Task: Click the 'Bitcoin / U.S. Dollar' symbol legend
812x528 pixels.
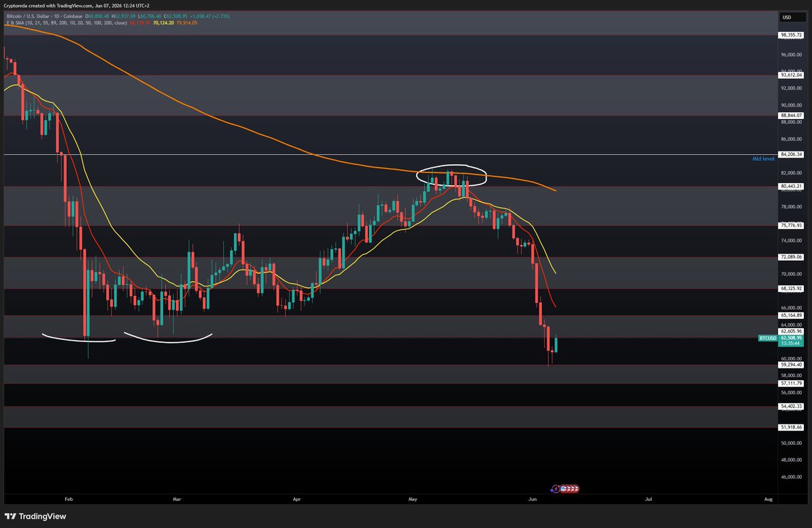Action: click(45, 15)
